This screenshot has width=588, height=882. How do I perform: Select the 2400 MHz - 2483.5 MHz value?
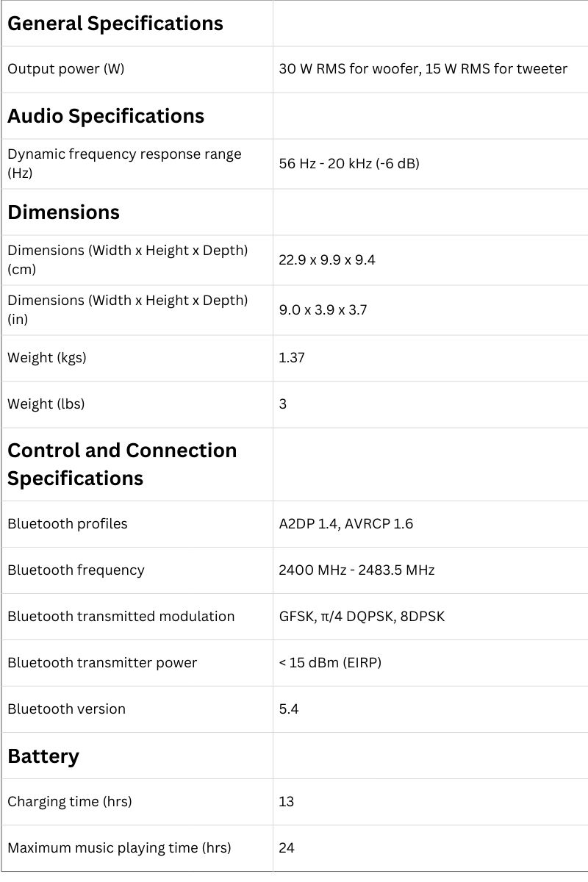(356, 570)
